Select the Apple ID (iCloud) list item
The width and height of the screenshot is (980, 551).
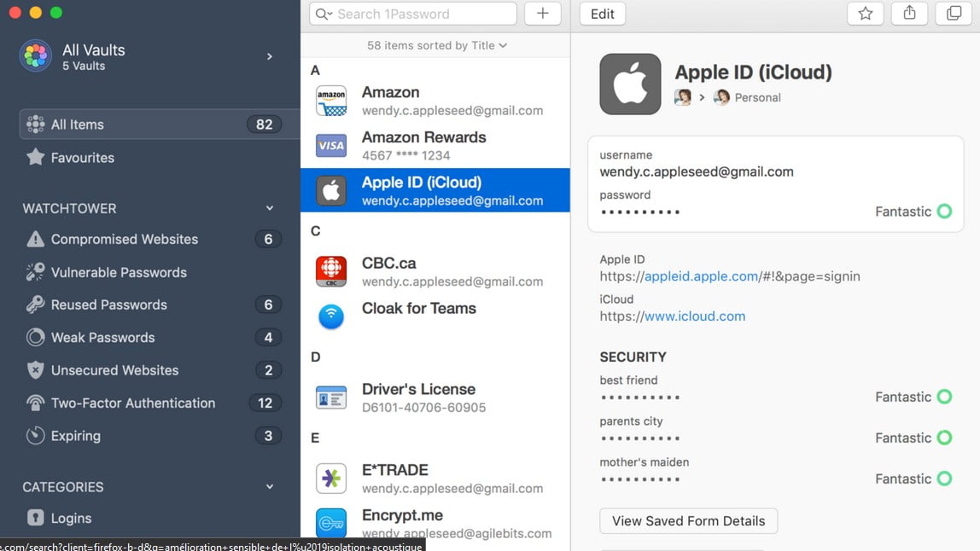pyautogui.click(x=435, y=190)
